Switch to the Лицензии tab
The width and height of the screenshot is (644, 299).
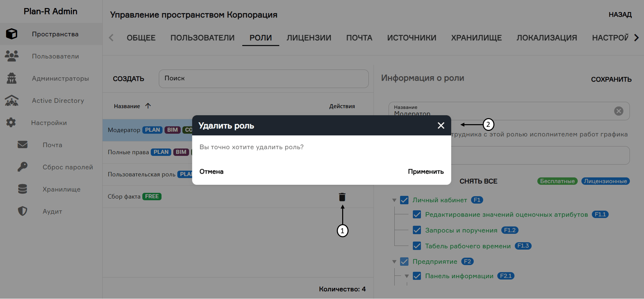click(x=309, y=38)
